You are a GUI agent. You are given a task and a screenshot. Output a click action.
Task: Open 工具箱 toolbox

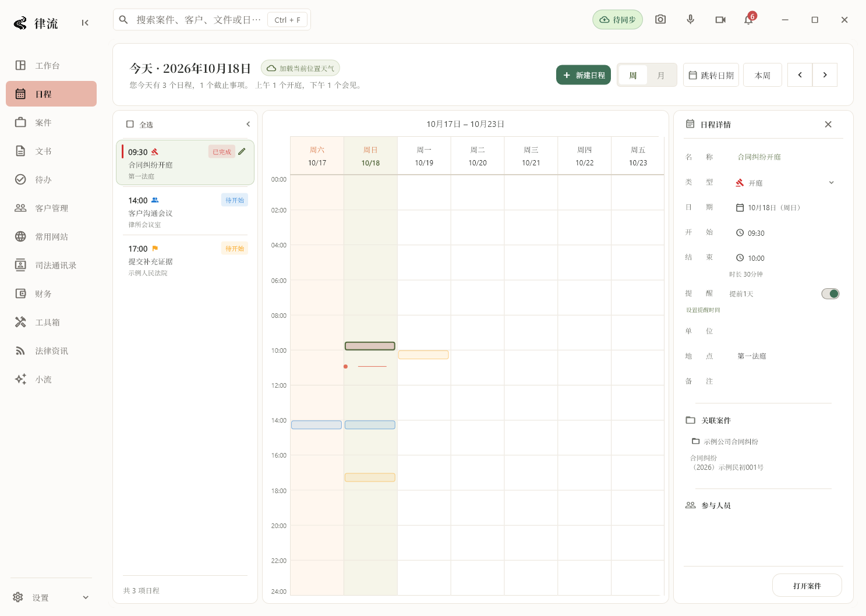click(x=51, y=322)
